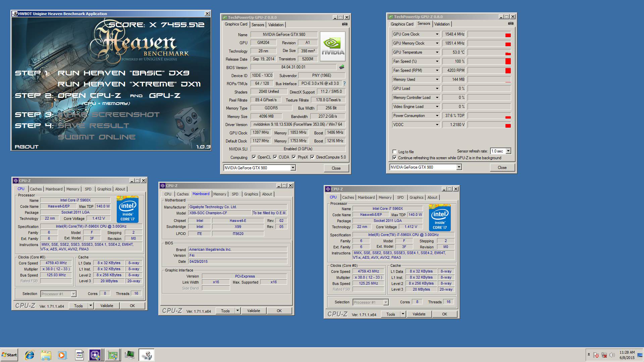Switch to Graphics Card tab in right GPU-Z window
The image size is (644, 362).
pos(402,24)
